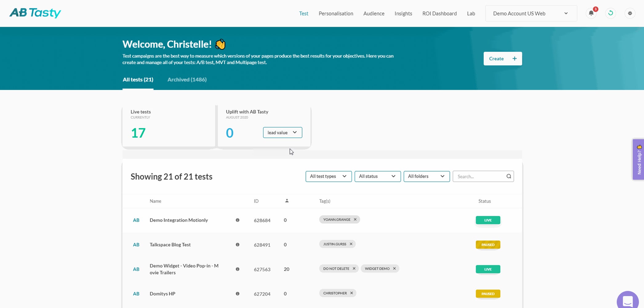Remove the DO NOT DELETE tag
644x308 pixels.
(x=354, y=269)
